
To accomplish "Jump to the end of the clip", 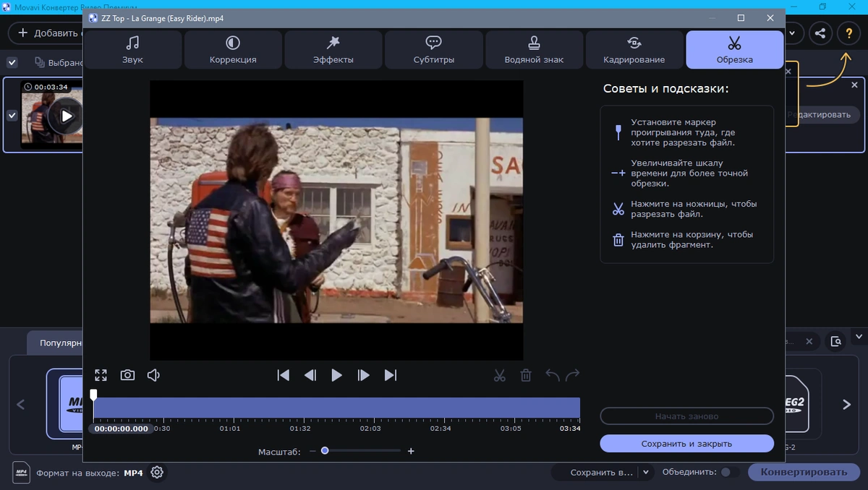I will pyautogui.click(x=391, y=375).
